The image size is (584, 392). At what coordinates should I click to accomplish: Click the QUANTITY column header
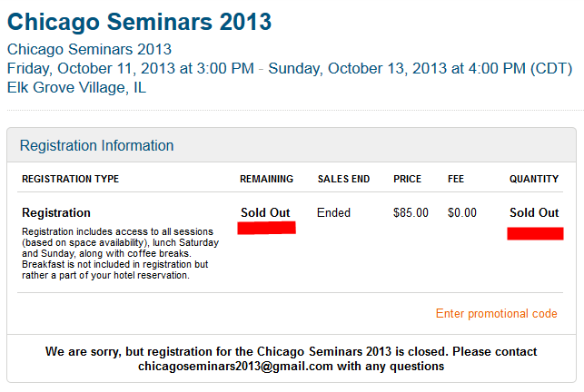pos(534,180)
